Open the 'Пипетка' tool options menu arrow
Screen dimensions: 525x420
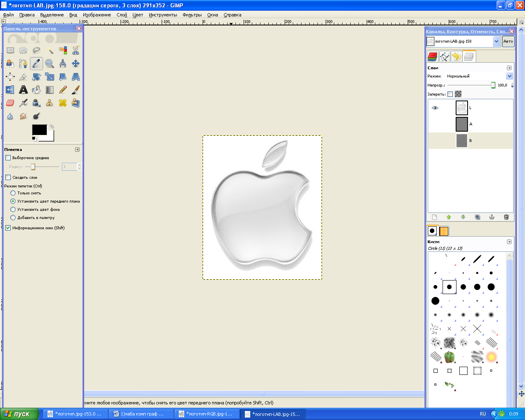coord(77,149)
